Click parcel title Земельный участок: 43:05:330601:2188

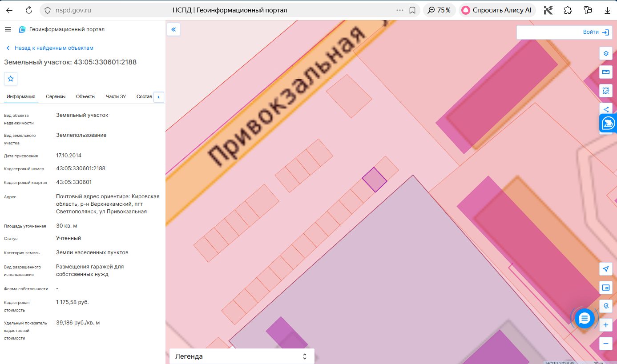tap(70, 62)
